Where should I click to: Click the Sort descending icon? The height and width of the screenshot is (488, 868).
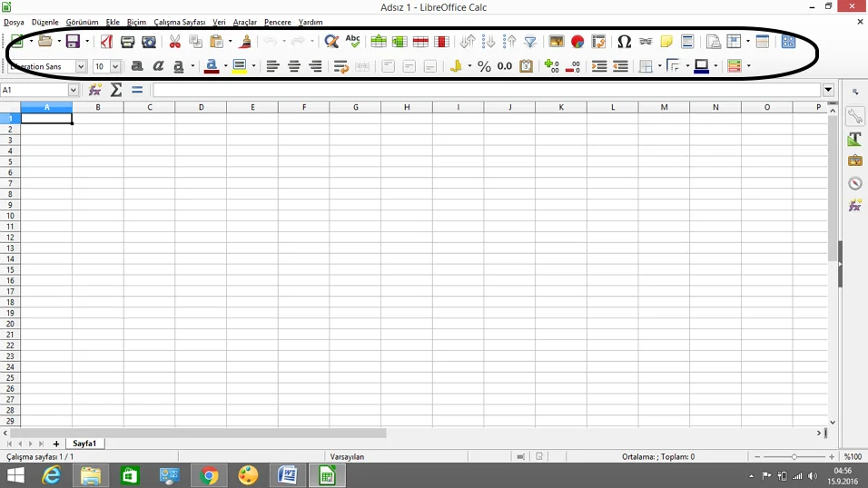(x=509, y=41)
